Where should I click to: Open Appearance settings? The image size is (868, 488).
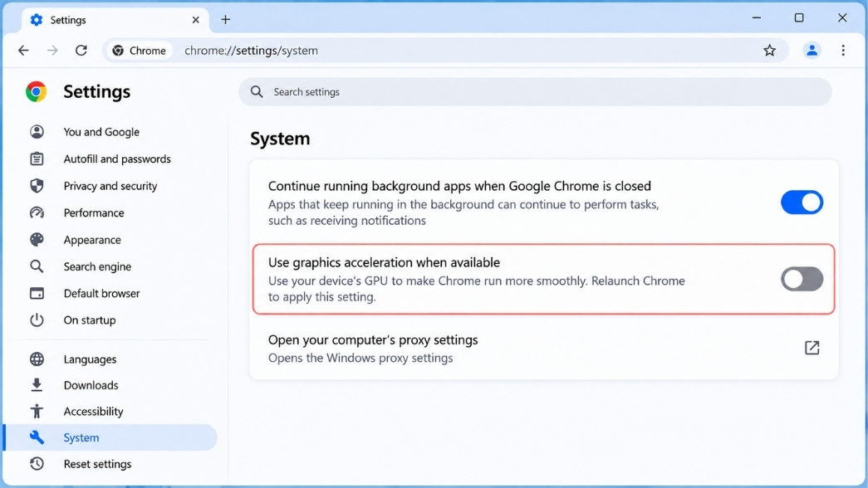pyautogui.click(x=92, y=240)
